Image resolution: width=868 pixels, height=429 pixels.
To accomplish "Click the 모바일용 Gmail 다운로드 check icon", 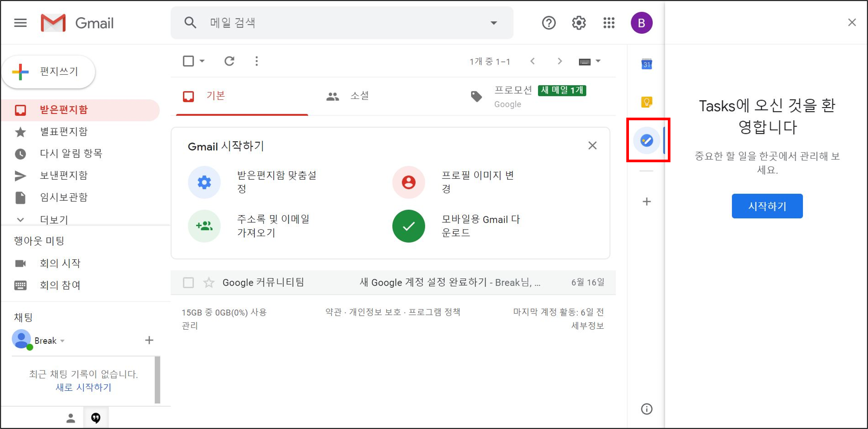I will (409, 226).
